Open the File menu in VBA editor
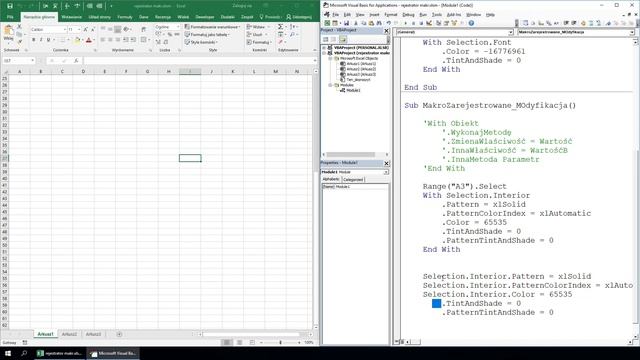 (336, 15)
